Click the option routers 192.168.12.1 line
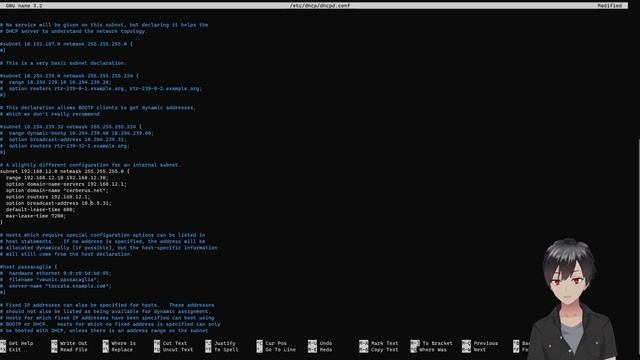 [x=48, y=197]
